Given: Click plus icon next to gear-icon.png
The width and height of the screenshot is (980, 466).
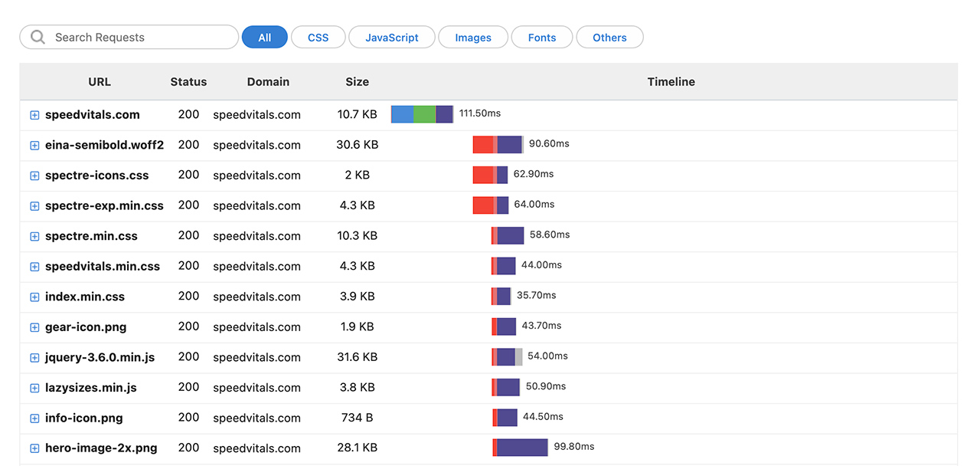Looking at the screenshot, I should pyautogui.click(x=34, y=327).
